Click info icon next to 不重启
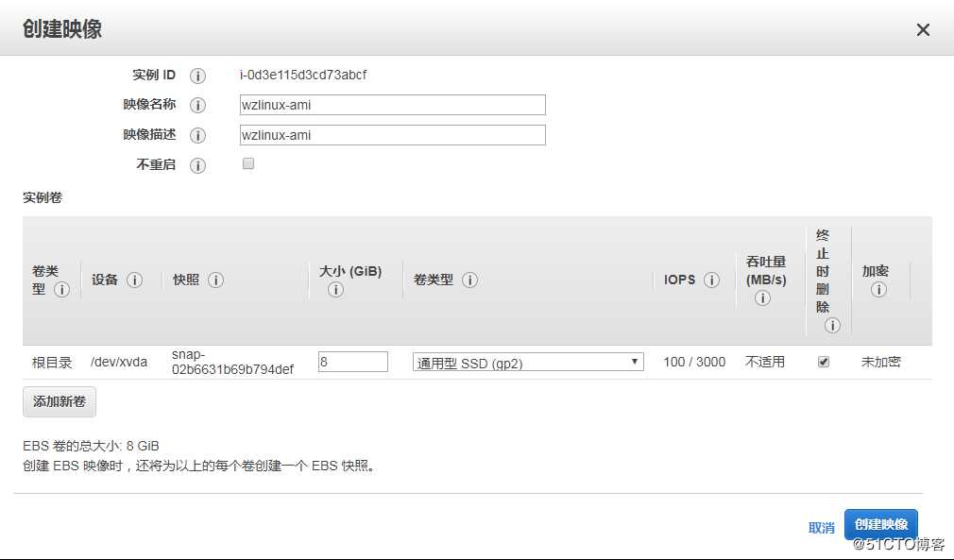 point(197,165)
